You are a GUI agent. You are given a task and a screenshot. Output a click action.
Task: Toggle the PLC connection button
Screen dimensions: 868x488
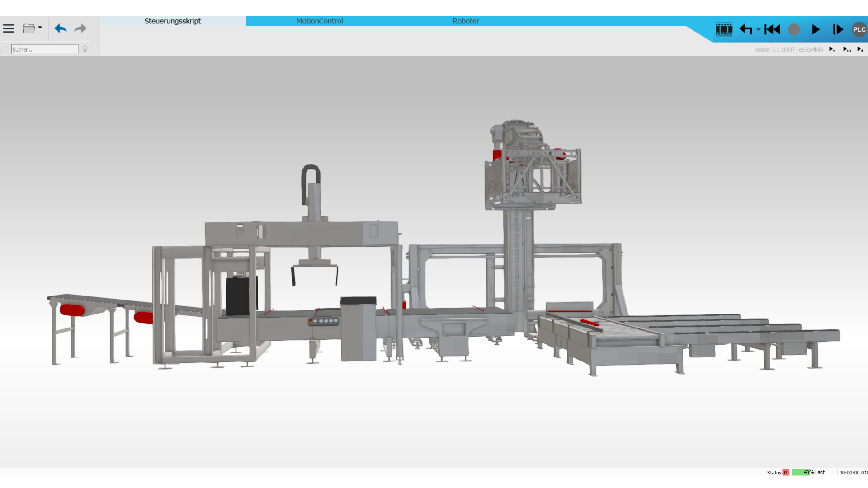[859, 29]
